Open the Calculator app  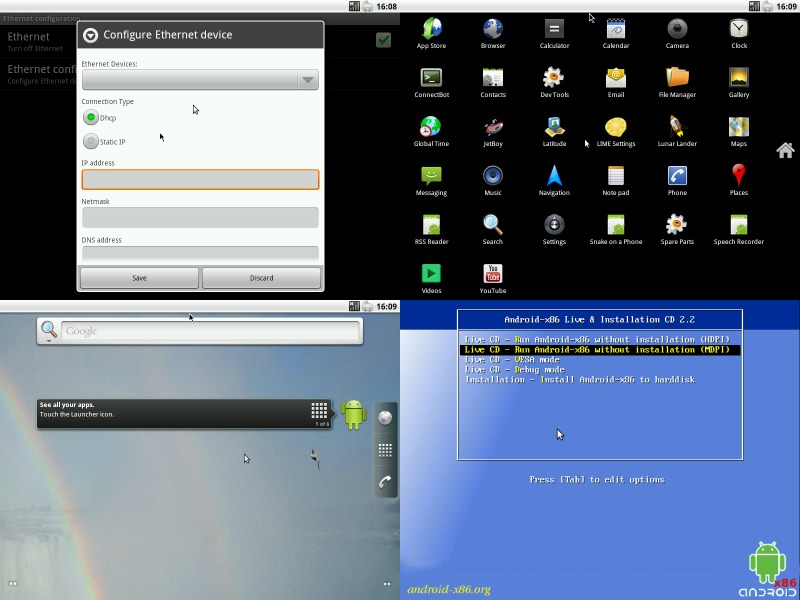pyautogui.click(x=554, y=33)
